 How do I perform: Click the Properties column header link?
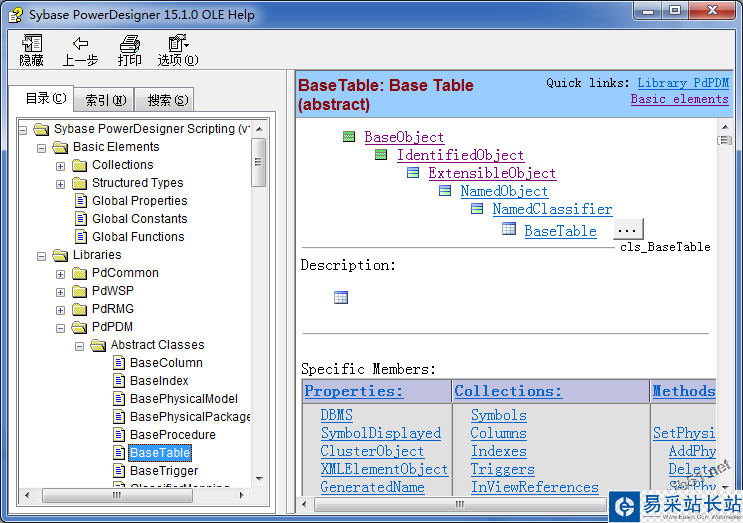(x=354, y=391)
